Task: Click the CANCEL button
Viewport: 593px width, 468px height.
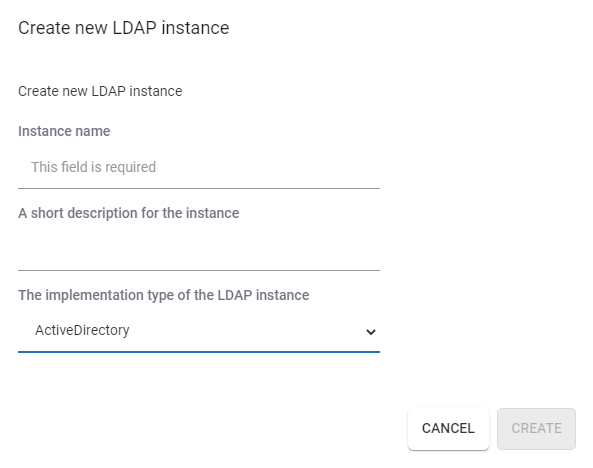Action: (x=448, y=429)
